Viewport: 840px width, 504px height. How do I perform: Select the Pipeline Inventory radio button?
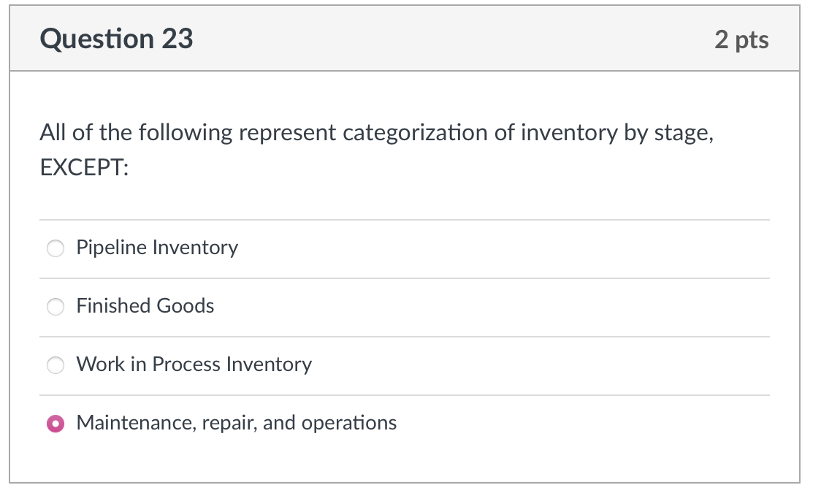click(x=55, y=248)
